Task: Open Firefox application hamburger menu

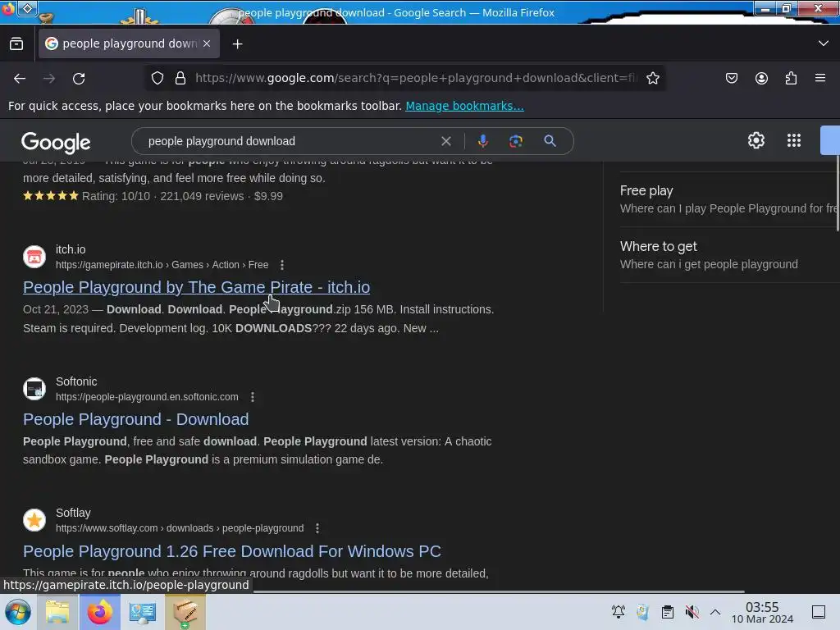Action: coord(820,78)
